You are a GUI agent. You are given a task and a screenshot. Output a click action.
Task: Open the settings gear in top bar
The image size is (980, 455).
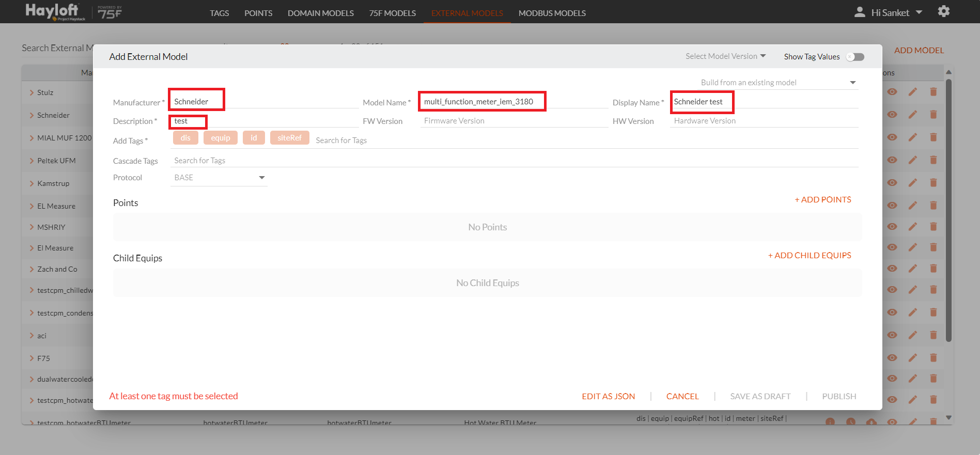click(x=943, y=11)
